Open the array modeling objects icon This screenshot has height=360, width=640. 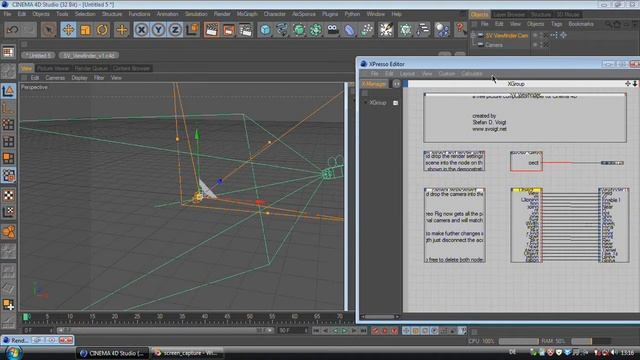pos(316,30)
